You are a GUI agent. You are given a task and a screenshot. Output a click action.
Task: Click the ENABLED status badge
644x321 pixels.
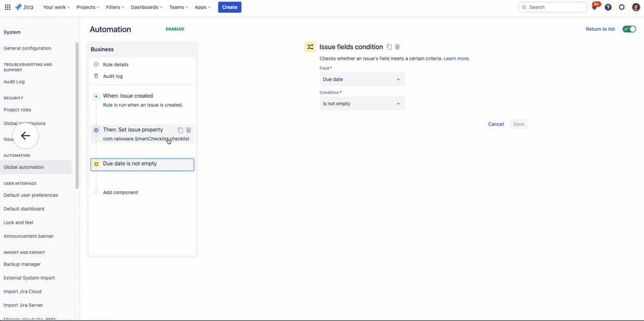(175, 29)
